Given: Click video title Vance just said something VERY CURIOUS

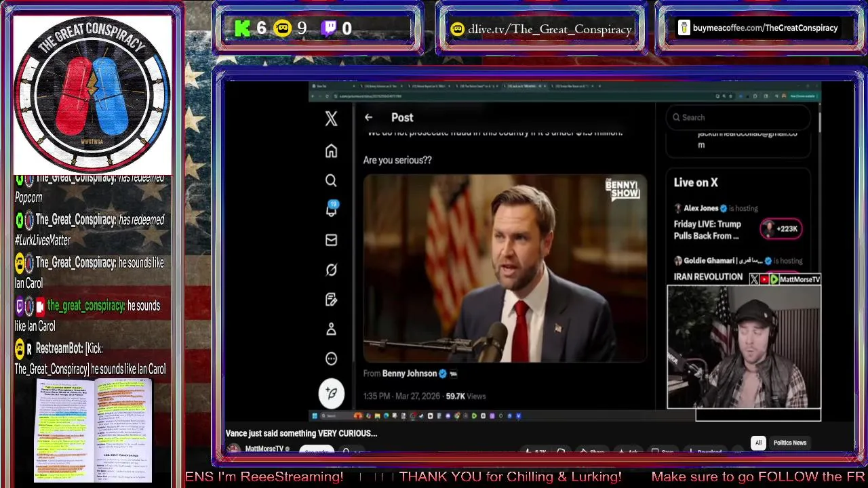Looking at the screenshot, I should (302, 433).
